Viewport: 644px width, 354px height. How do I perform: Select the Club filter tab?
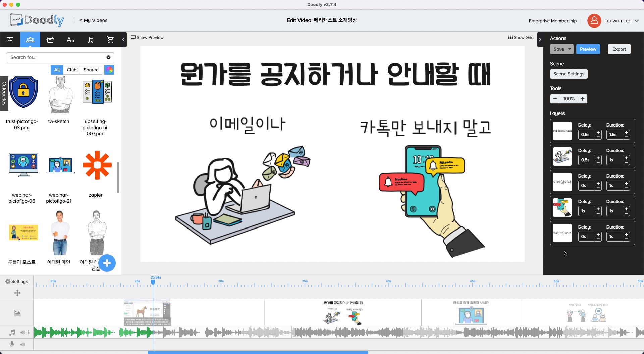pyautogui.click(x=72, y=70)
